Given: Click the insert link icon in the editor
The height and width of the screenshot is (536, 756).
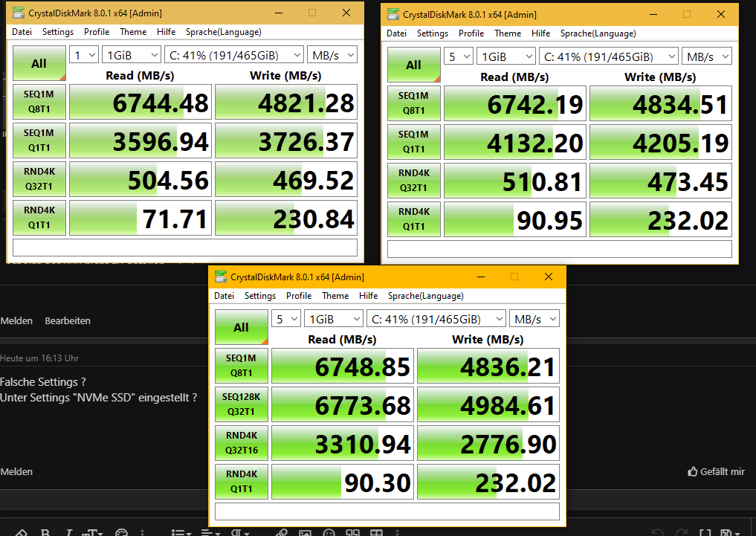Looking at the screenshot, I should click(281, 532).
